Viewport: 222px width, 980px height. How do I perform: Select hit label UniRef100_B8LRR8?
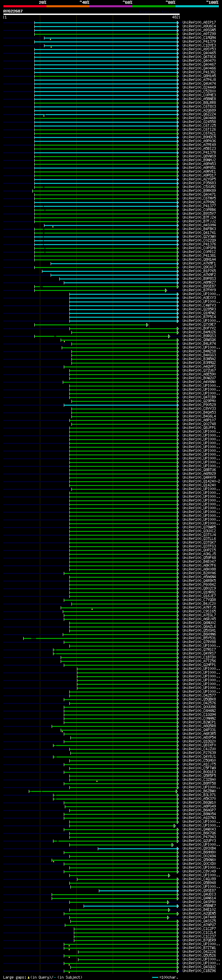coord(199,103)
